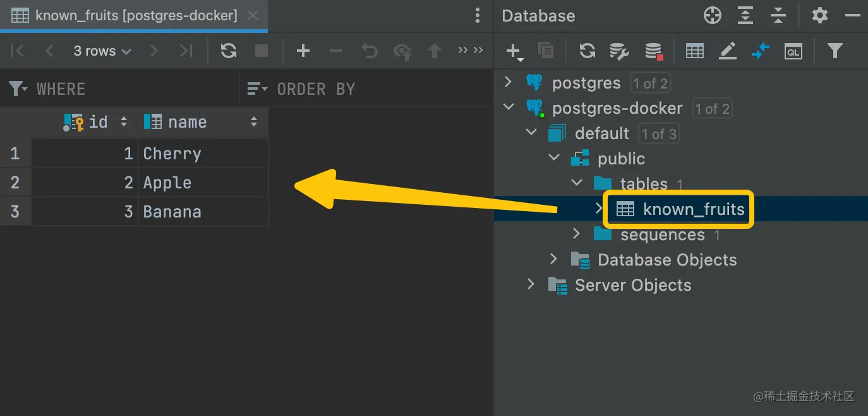This screenshot has height=416, width=868.
Task: Collapse the default database node
Action: tap(531, 133)
